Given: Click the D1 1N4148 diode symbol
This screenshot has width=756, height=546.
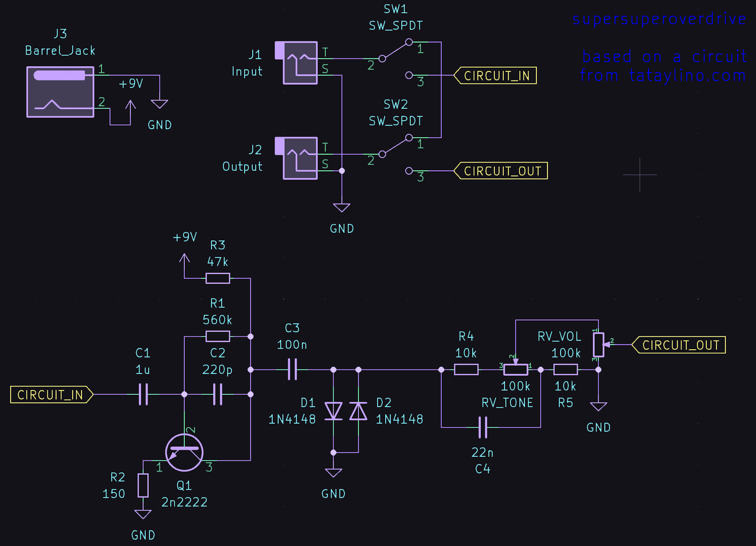Looking at the screenshot, I should (334, 411).
